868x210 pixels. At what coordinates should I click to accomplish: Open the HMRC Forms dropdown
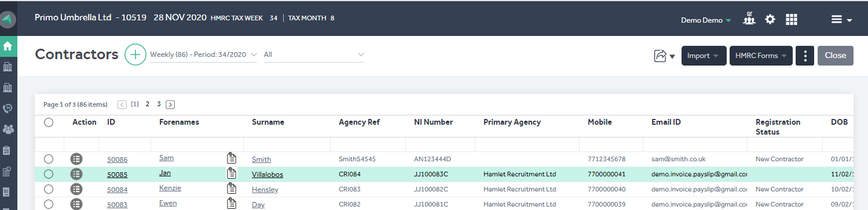click(761, 56)
